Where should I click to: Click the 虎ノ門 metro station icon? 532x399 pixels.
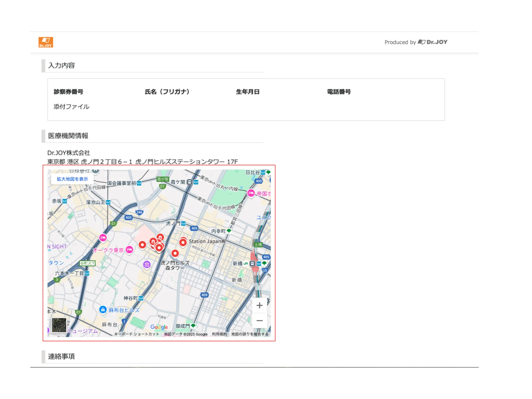pyautogui.click(x=183, y=224)
